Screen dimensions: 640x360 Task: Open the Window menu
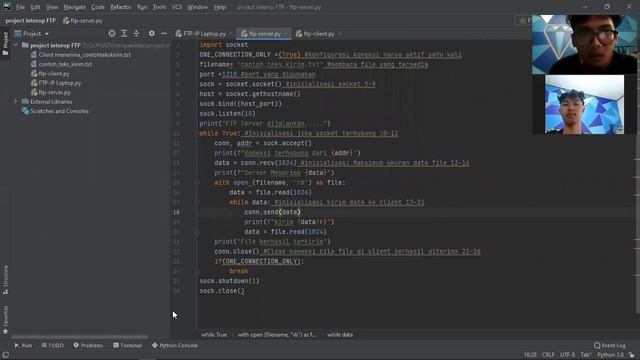[x=198, y=7]
